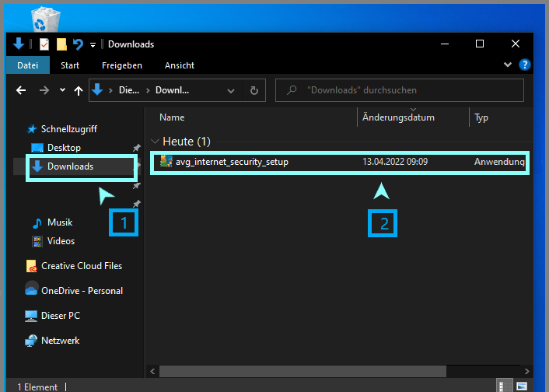Open the Datei tab
This screenshot has height=392, width=549.
pyautogui.click(x=28, y=65)
